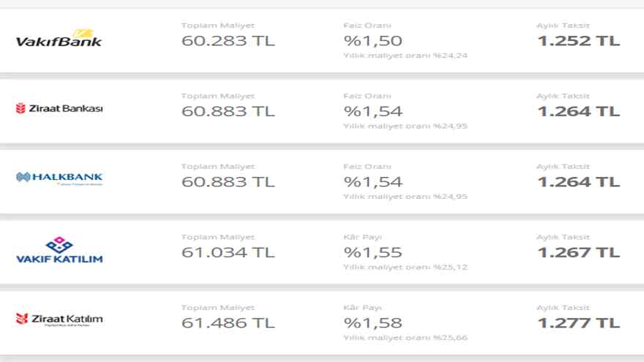
Task: Click Vakıf Katılım total cost 61.034 TL
Action: coord(228,252)
